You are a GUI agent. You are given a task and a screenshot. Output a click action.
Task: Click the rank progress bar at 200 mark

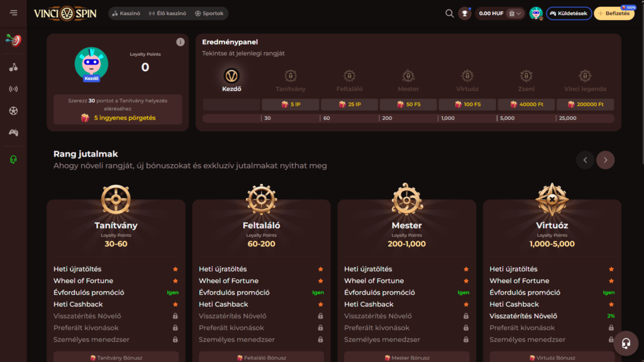pos(386,118)
